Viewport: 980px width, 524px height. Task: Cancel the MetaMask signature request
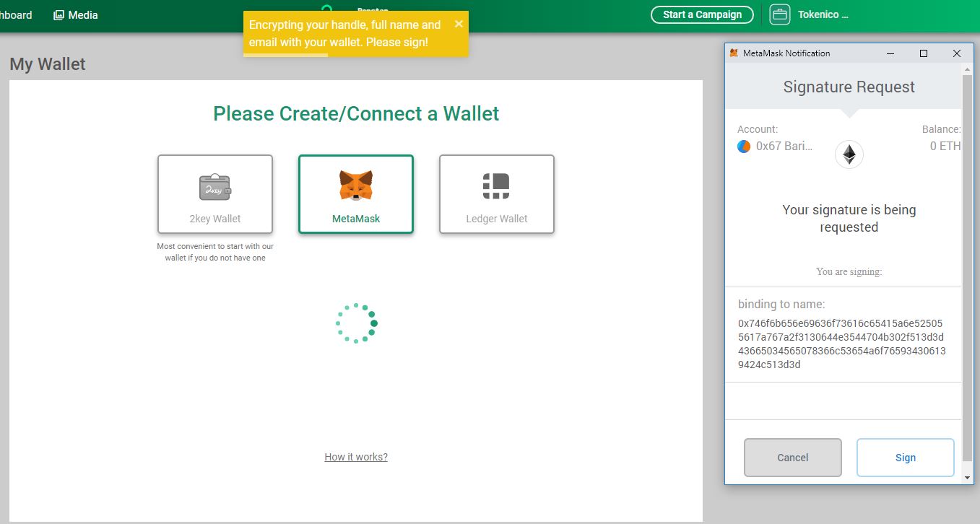pos(793,458)
